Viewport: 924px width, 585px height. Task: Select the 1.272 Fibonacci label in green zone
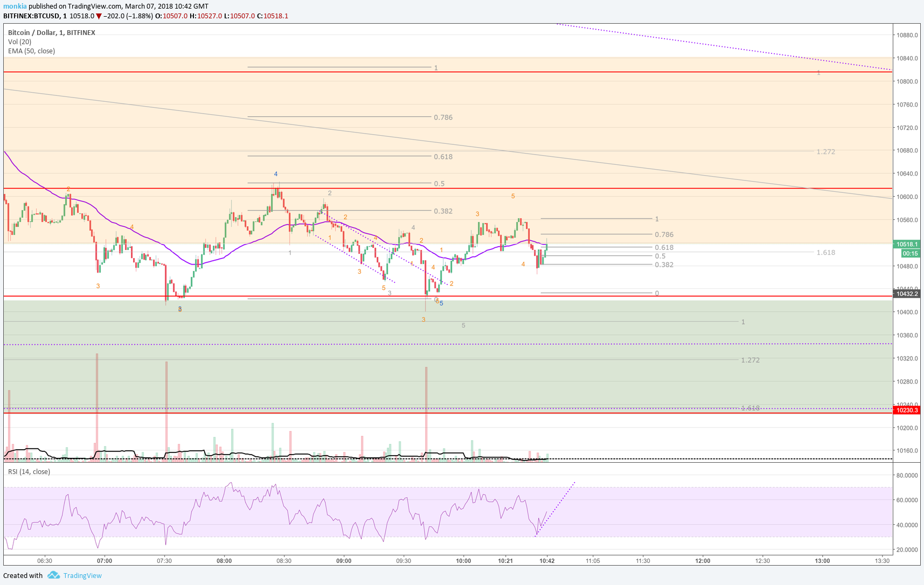pyautogui.click(x=750, y=360)
